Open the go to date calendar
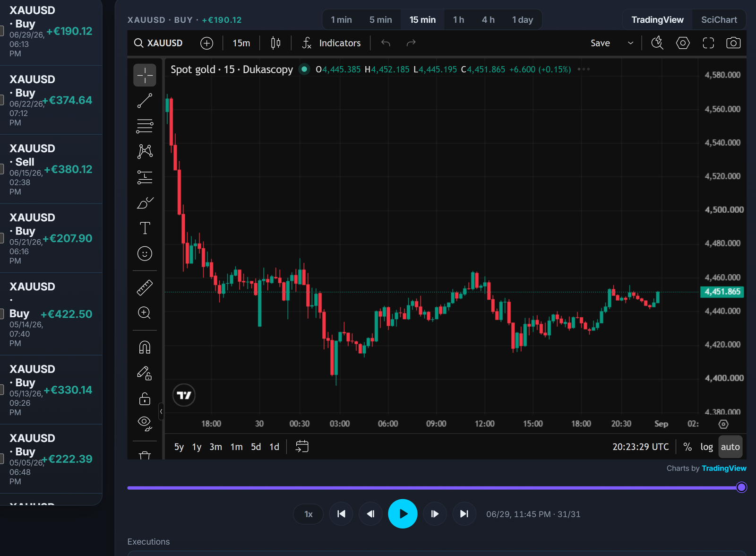Screen dimensions: 756x556 tap(302, 447)
